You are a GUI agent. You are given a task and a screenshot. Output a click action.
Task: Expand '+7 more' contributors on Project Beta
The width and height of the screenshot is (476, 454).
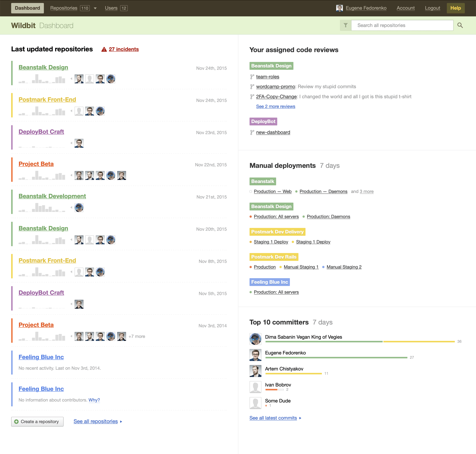click(137, 336)
